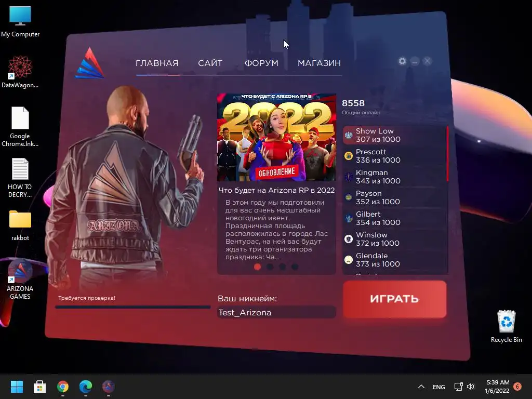Click the Arizona launcher logo
532x399 pixels.
(89, 63)
